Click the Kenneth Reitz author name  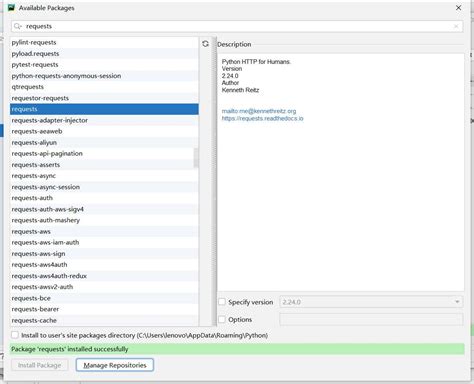tap(240, 90)
